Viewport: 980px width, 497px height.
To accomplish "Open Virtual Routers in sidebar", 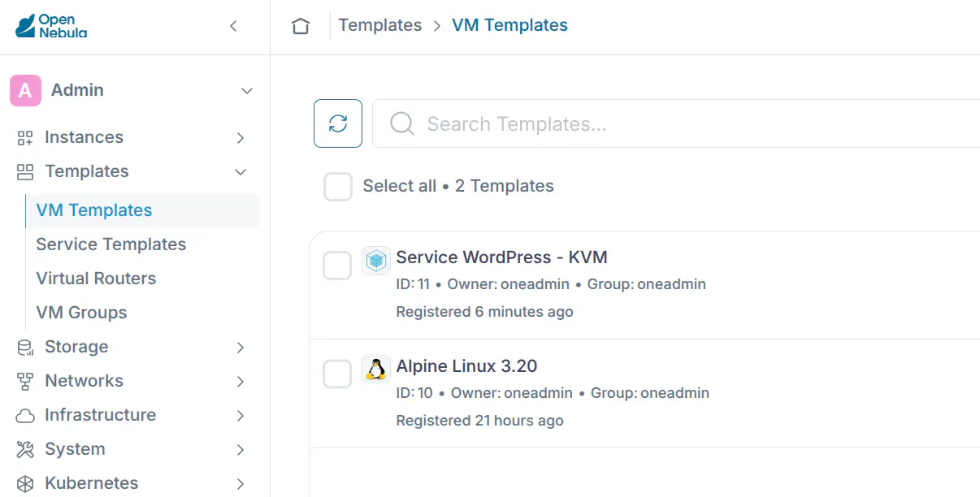I will click(96, 279).
